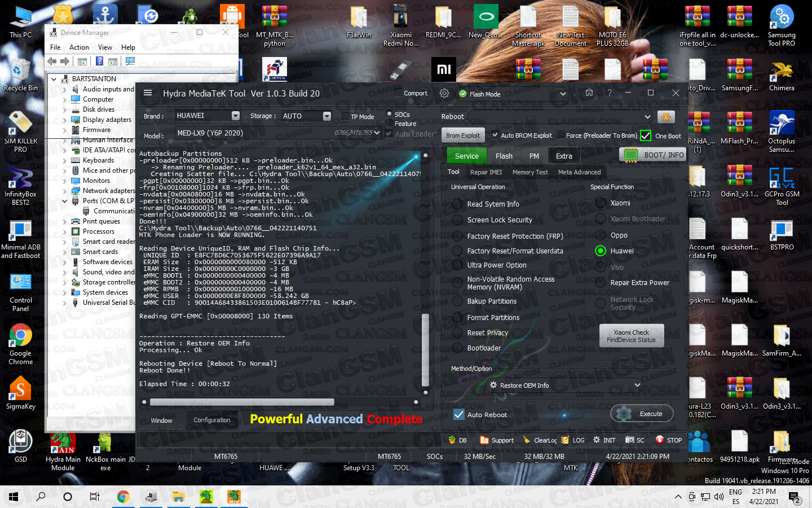Open the hamburger menu in Hydra tool

click(148, 93)
